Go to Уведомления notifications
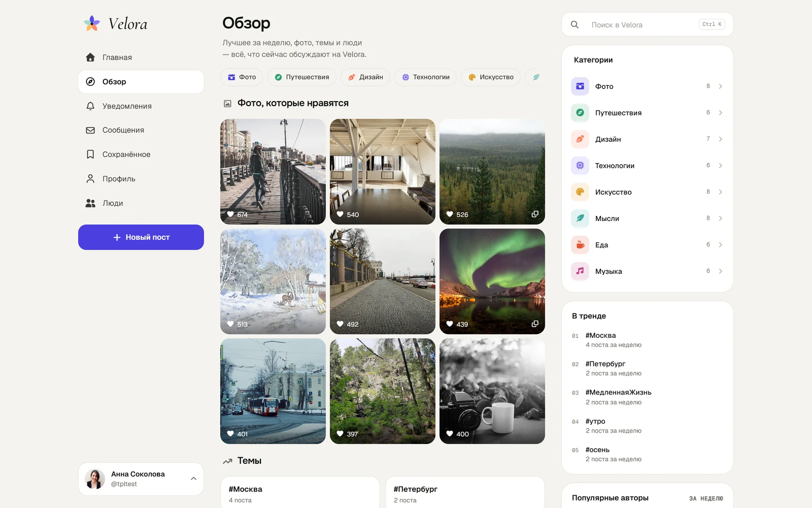Viewport: 812px width, 508px height. pyautogui.click(x=141, y=106)
